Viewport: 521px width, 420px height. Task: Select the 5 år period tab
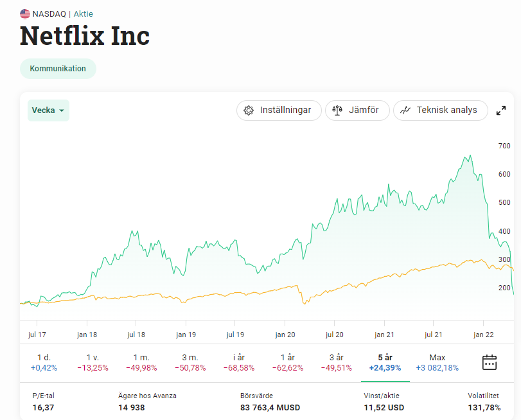click(385, 362)
